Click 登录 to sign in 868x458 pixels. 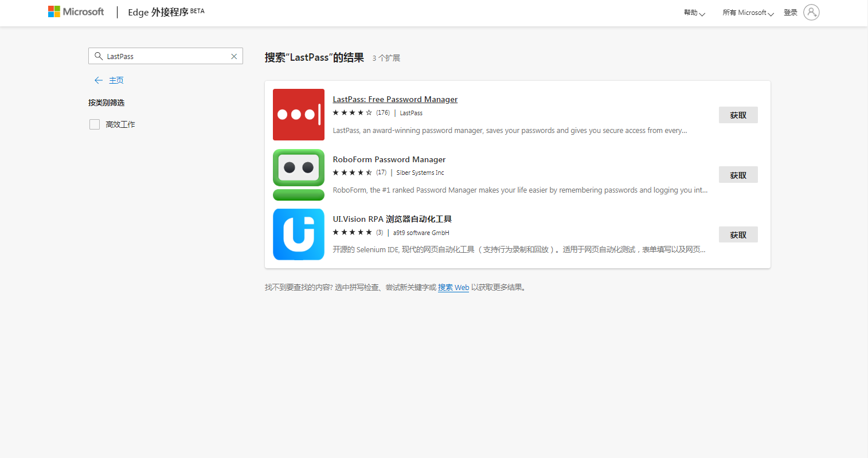pos(790,13)
